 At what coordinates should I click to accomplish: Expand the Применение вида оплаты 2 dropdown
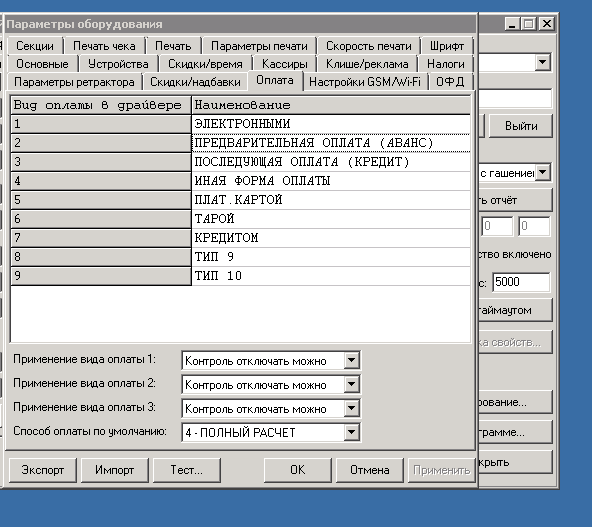tap(351, 385)
